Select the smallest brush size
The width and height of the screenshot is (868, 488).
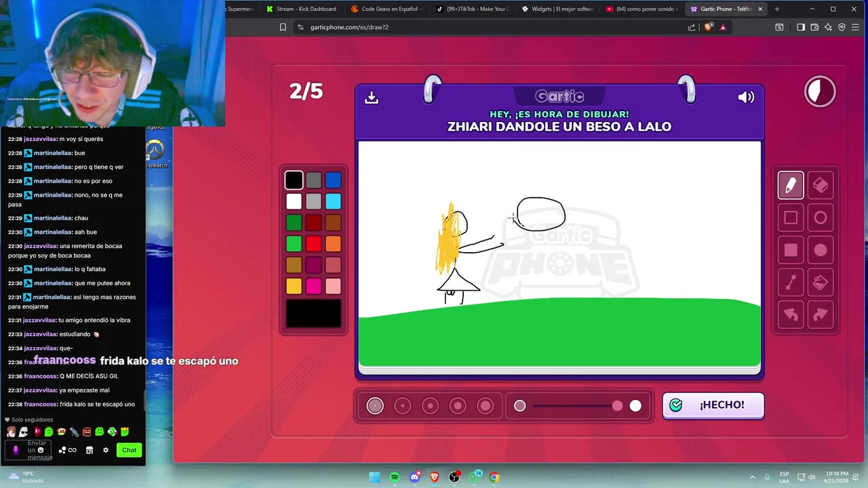tap(375, 405)
